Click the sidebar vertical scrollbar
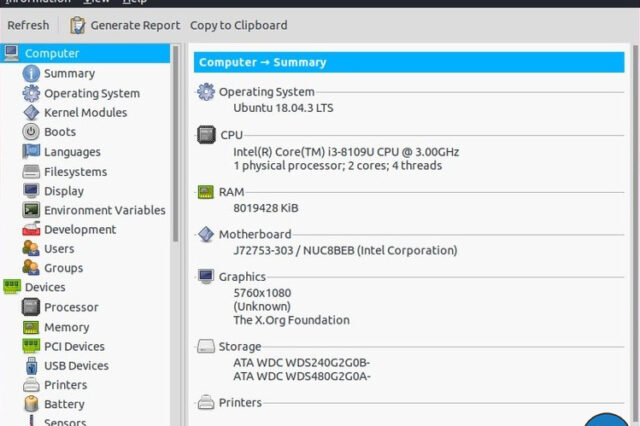Viewport: 640px width, 426px height. tap(176, 200)
